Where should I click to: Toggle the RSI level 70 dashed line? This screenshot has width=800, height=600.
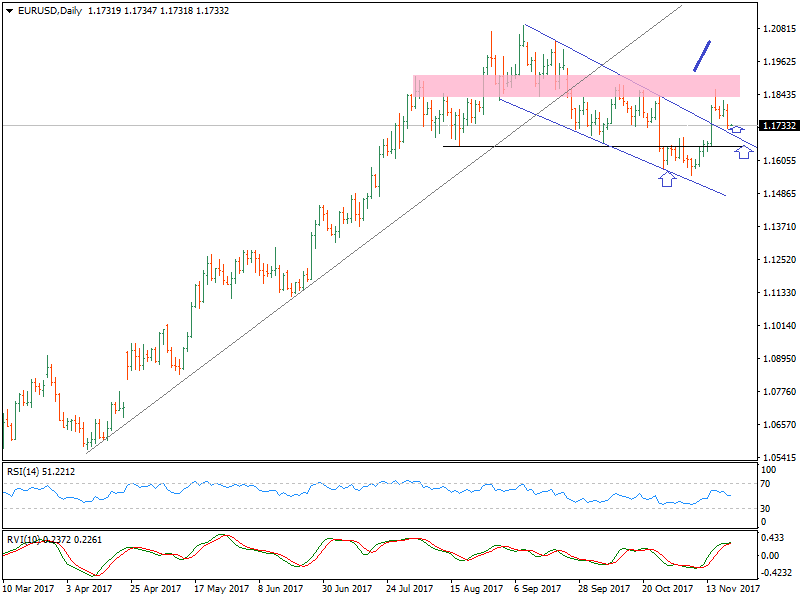[400, 481]
